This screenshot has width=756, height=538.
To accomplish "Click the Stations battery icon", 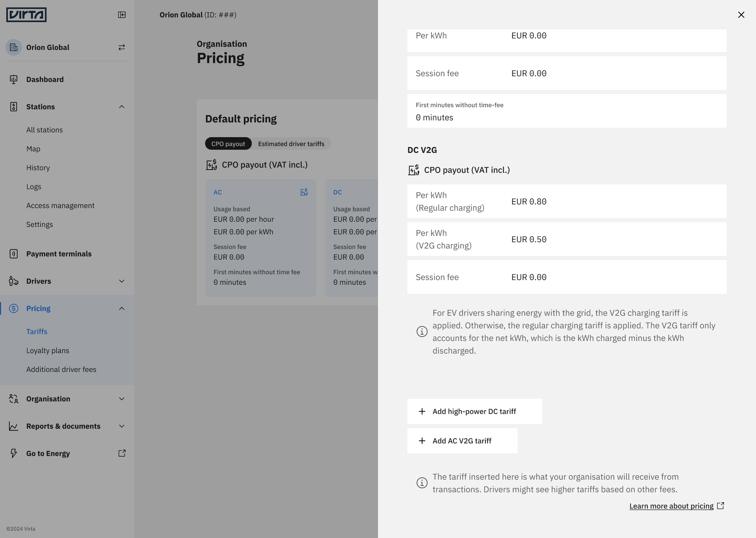I will tap(14, 106).
